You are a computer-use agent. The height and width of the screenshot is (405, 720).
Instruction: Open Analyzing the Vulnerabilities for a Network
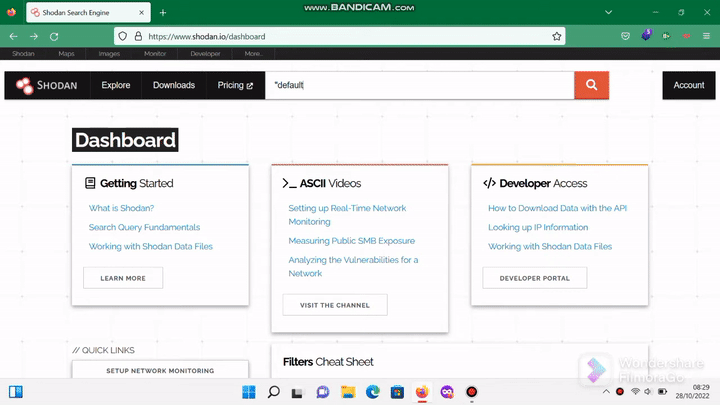pos(353,266)
